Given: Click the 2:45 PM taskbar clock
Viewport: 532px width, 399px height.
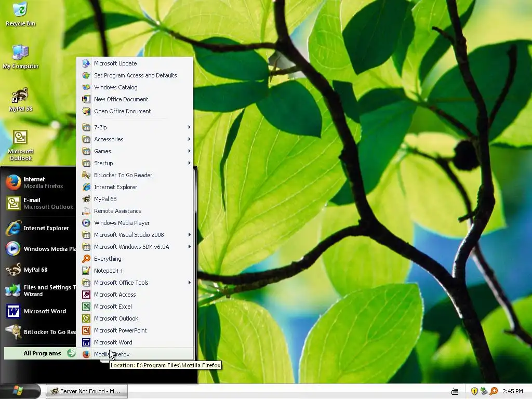Looking at the screenshot, I should pos(512,391).
